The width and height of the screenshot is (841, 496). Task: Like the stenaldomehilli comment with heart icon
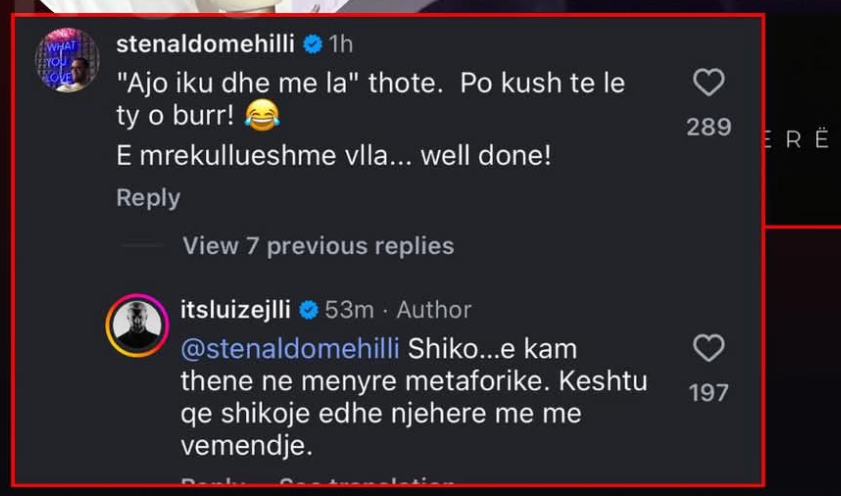708,84
